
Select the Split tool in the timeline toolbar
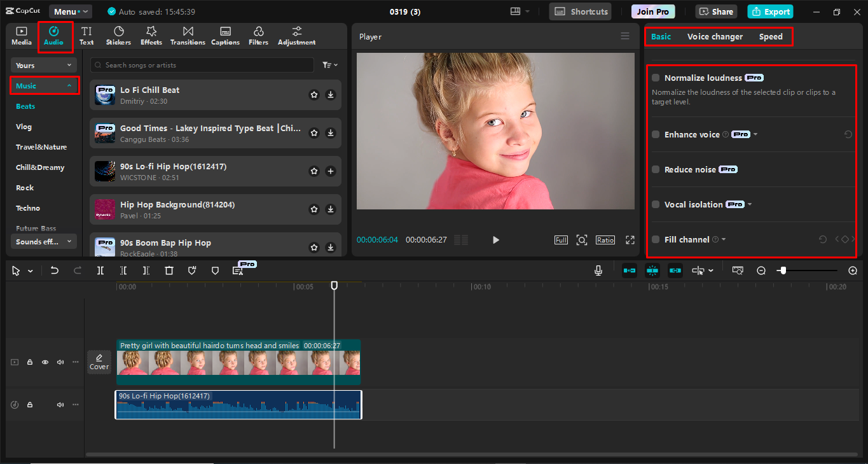tap(100, 271)
